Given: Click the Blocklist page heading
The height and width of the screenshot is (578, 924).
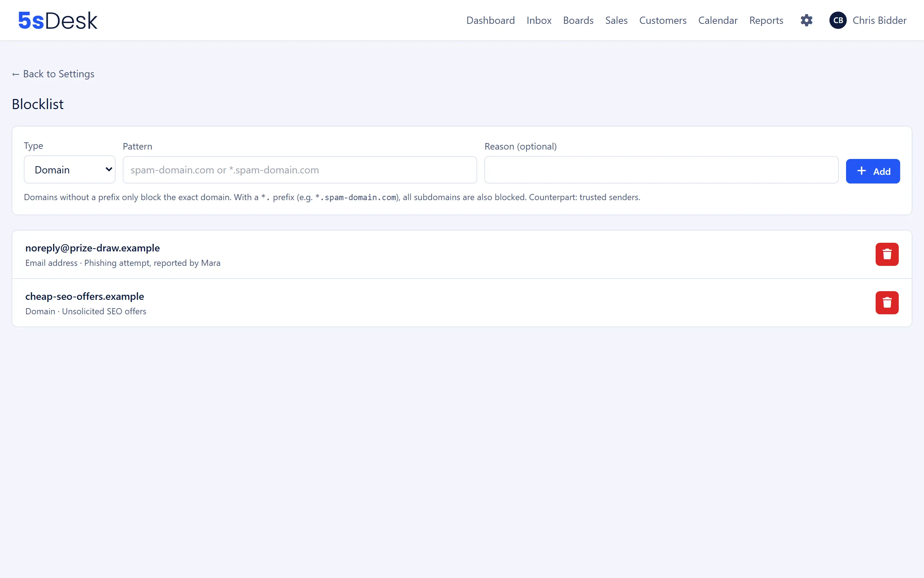Looking at the screenshot, I should pyautogui.click(x=38, y=104).
